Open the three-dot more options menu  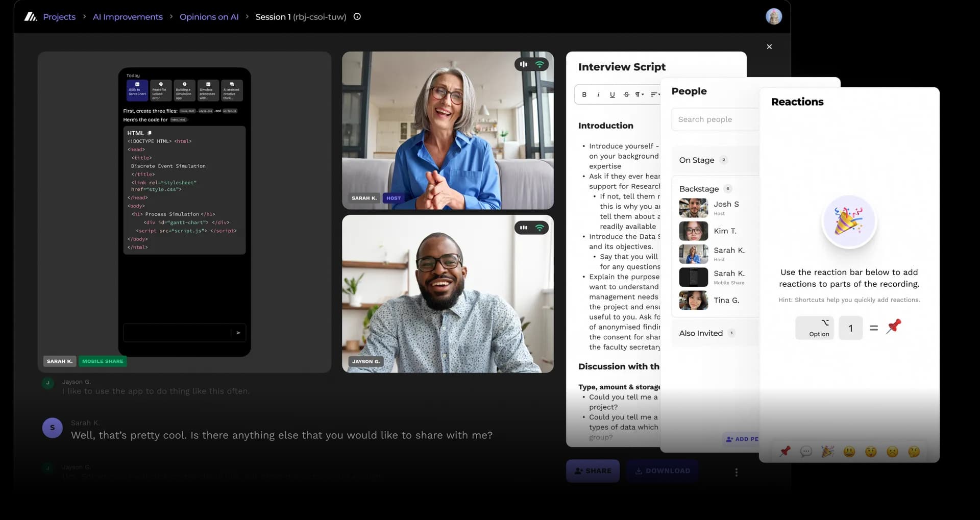click(736, 472)
